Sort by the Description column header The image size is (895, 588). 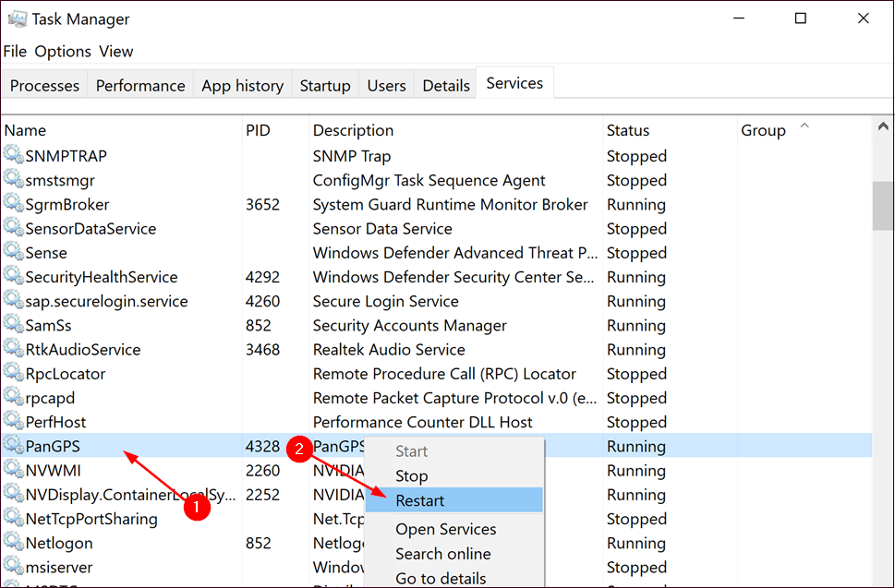(x=456, y=130)
